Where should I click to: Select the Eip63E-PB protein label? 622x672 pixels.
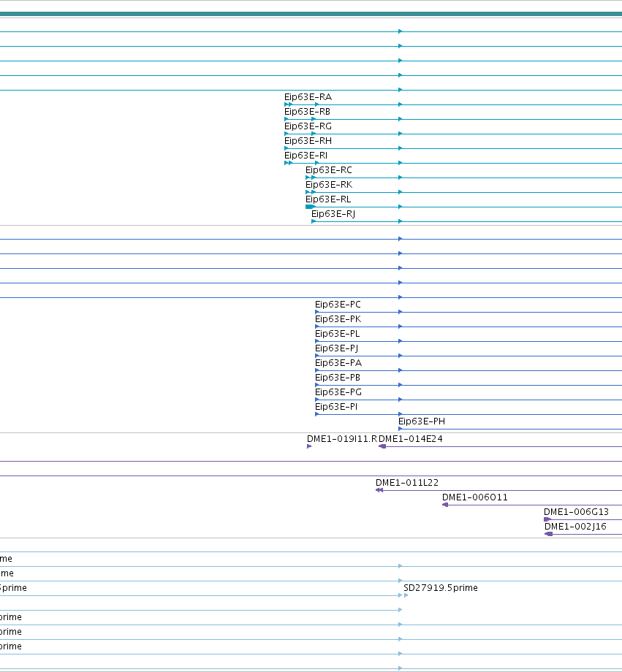[x=338, y=378]
